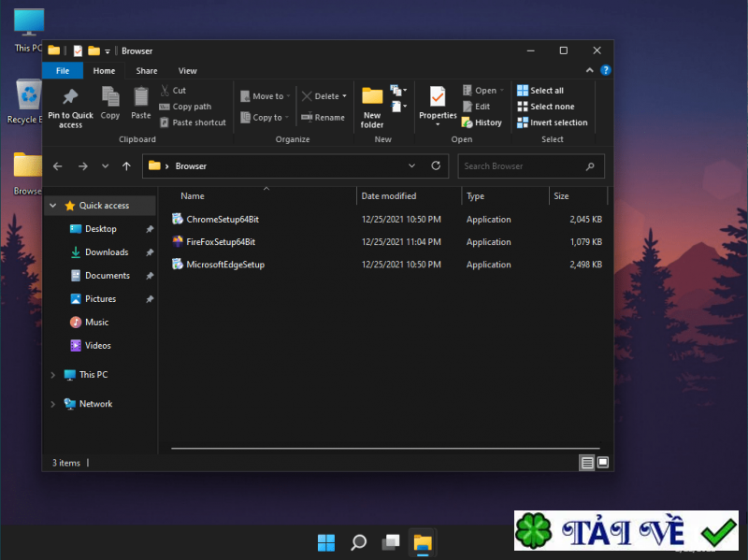The width and height of the screenshot is (748, 560).
Task: Click the Pin to Quick access icon
Action: pos(70,97)
